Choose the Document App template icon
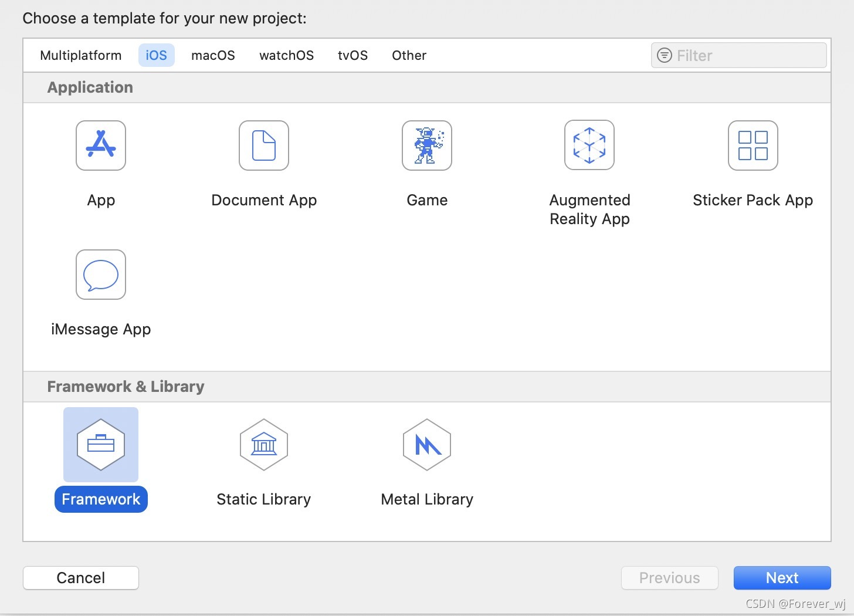The width and height of the screenshot is (854, 616). tap(264, 145)
